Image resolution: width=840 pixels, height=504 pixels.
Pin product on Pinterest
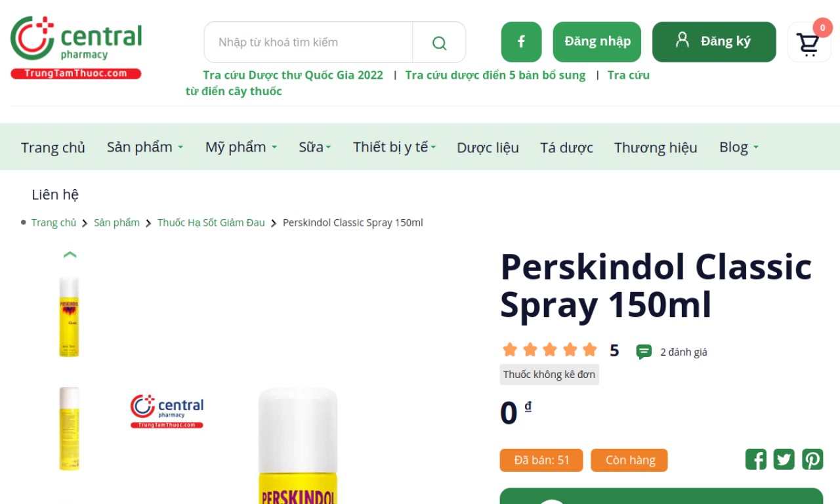[812, 459]
